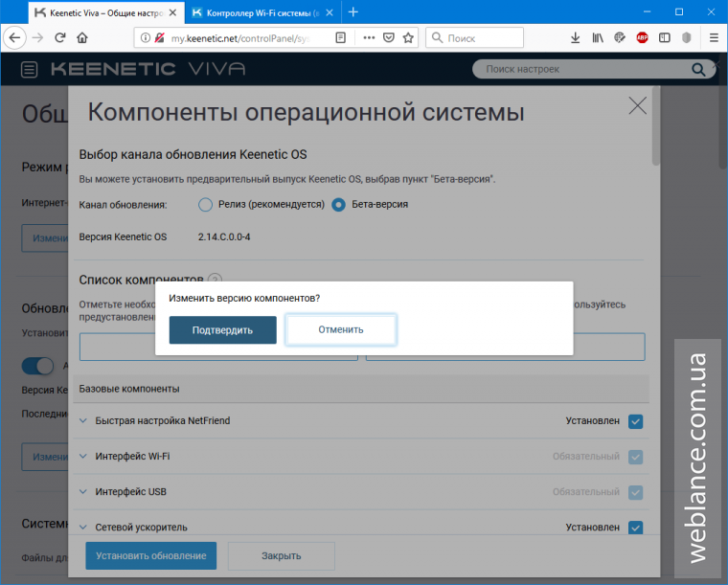Confirm the component version change
728x585 pixels.
222,330
